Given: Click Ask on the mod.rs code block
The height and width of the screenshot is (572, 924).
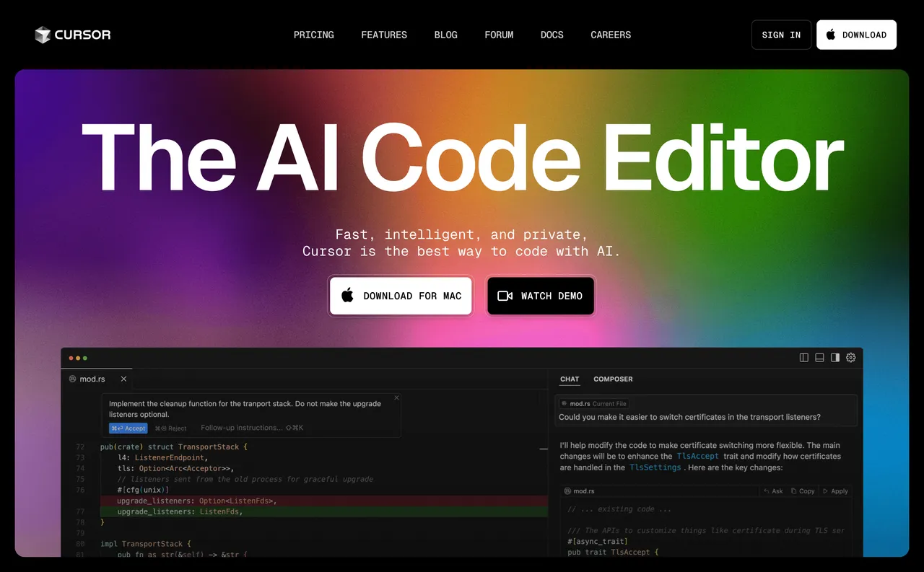Looking at the screenshot, I should pyautogui.click(x=773, y=491).
